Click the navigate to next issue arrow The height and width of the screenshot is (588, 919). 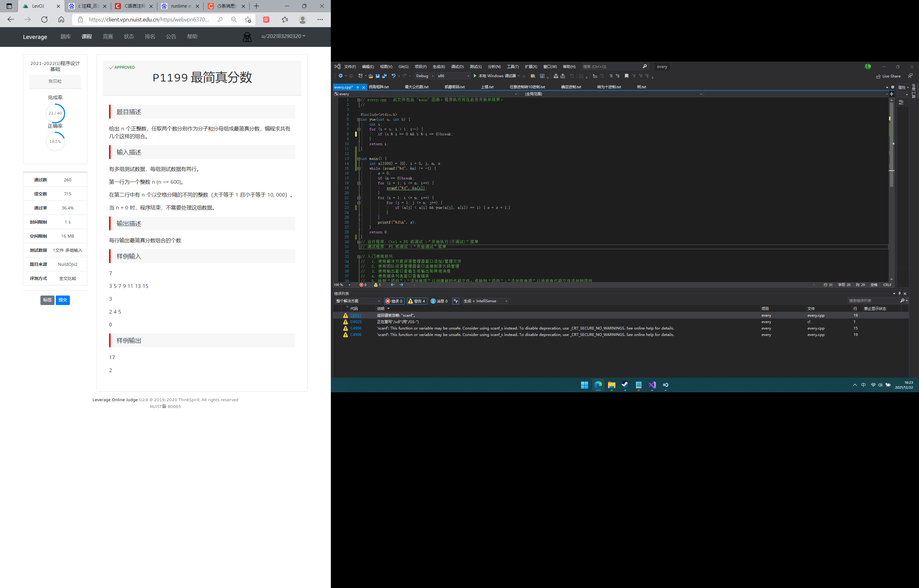401,285
